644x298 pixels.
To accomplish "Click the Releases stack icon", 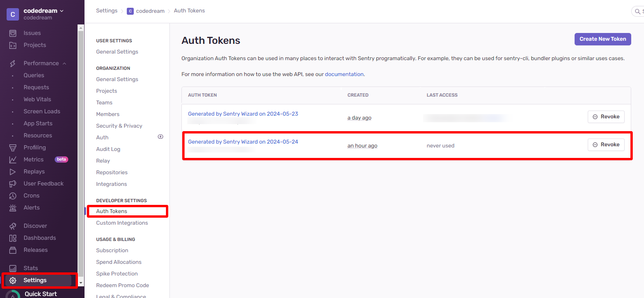I will click(x=13, y=250).
